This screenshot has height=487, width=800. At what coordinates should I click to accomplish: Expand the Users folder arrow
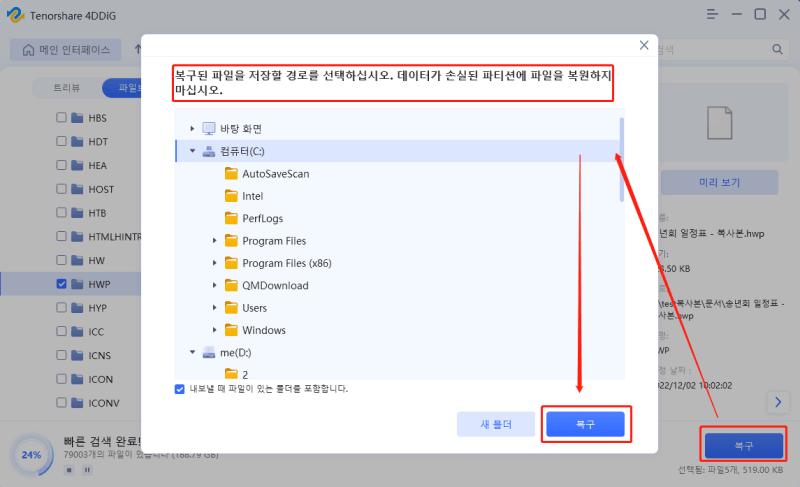coord(214,308)
